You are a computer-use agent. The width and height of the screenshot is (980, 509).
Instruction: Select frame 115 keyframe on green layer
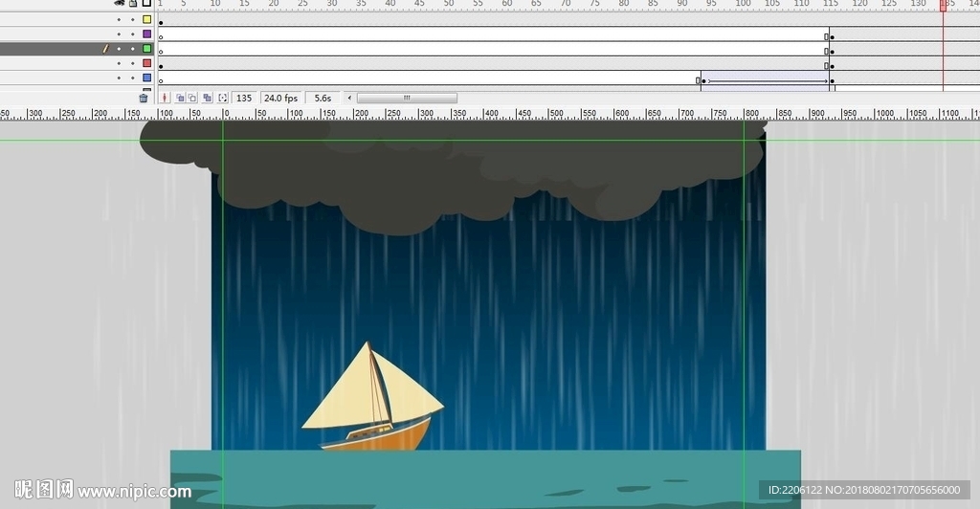832,50
